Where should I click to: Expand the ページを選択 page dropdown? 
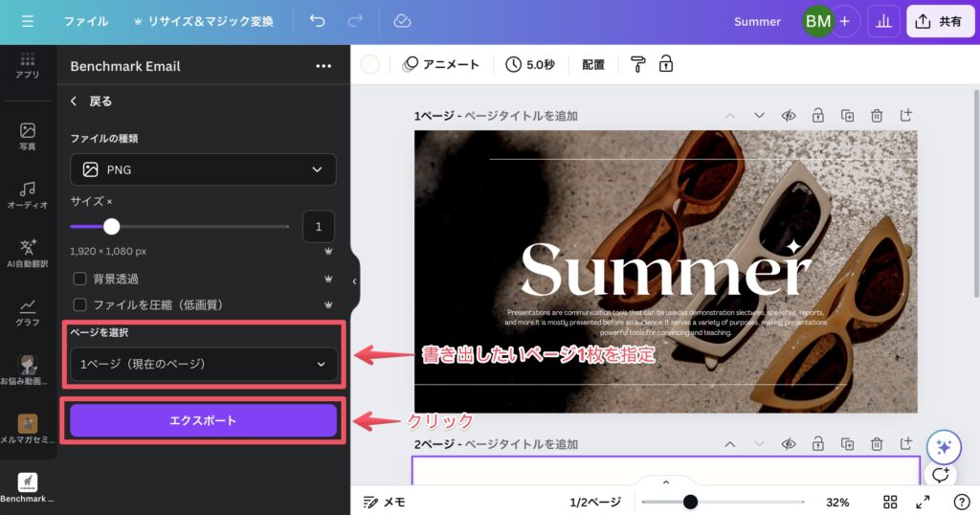pos(203,364)
